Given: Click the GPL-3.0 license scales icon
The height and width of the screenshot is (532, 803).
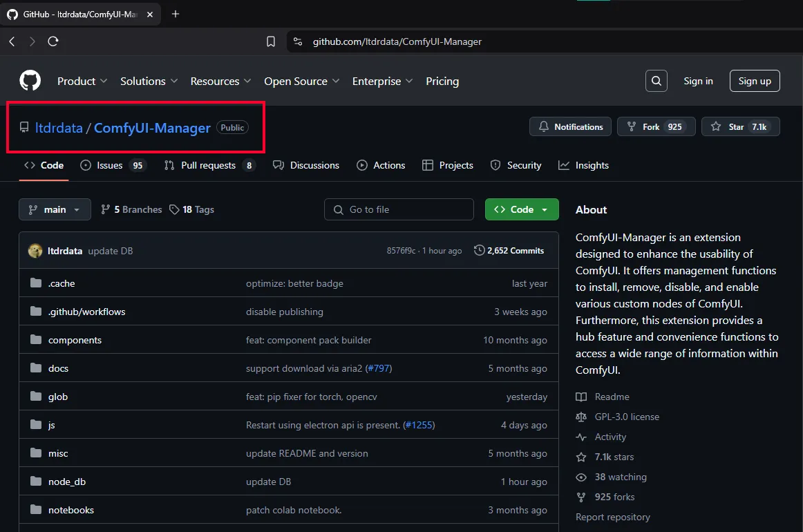Looking at the screenshot, I should tap(580, 417).
